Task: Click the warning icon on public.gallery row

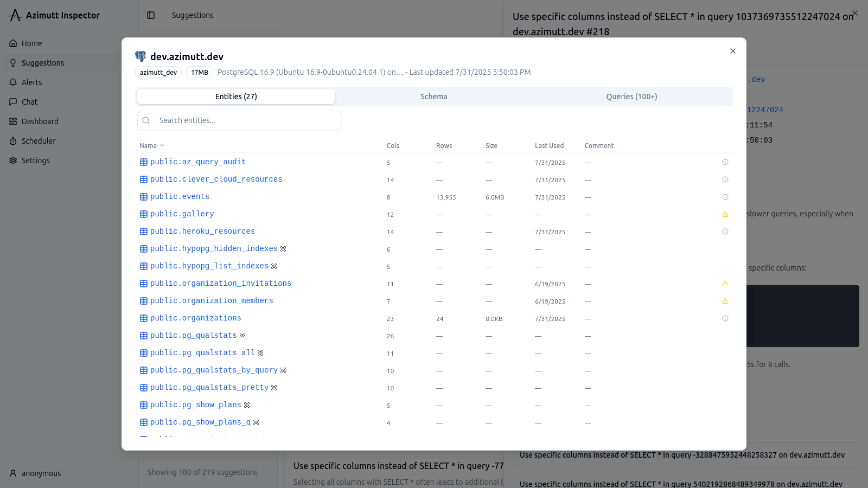Action: 725,214
